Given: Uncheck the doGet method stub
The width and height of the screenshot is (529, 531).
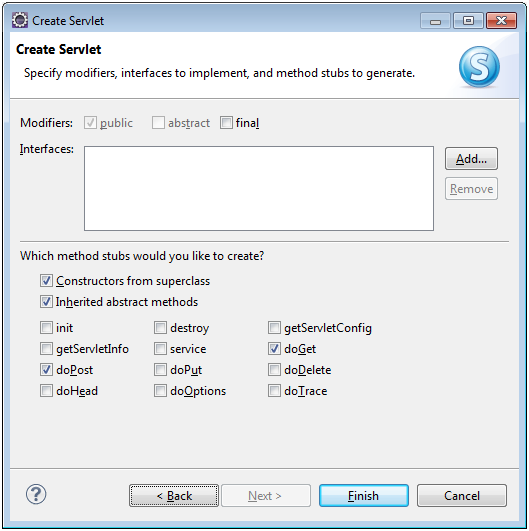Looking at the screenshot, I should 274,349.
